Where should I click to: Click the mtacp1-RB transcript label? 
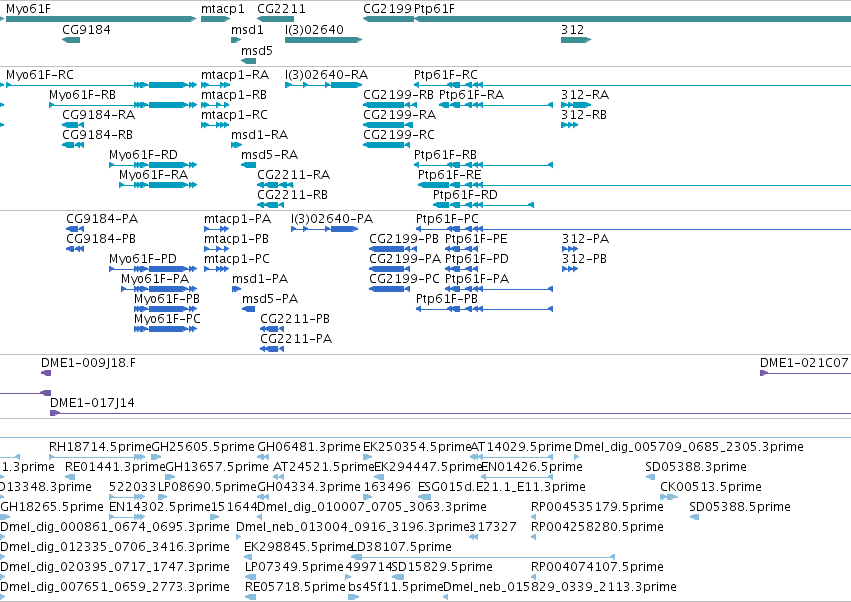[x=234, y=94]
